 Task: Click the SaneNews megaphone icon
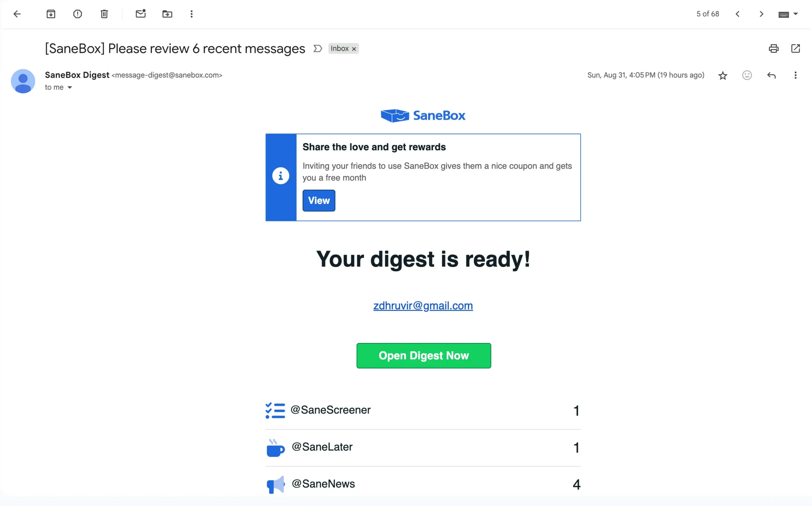[x=275, y=484]
